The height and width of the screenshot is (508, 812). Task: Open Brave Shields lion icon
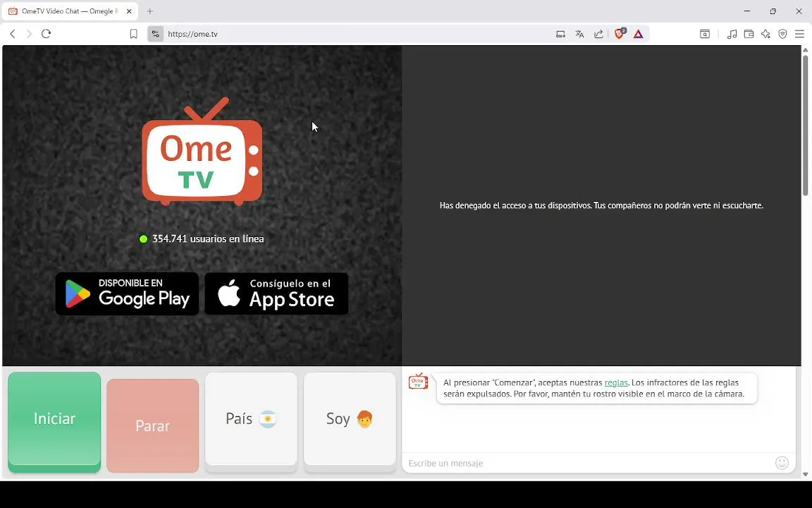[620, 34]
